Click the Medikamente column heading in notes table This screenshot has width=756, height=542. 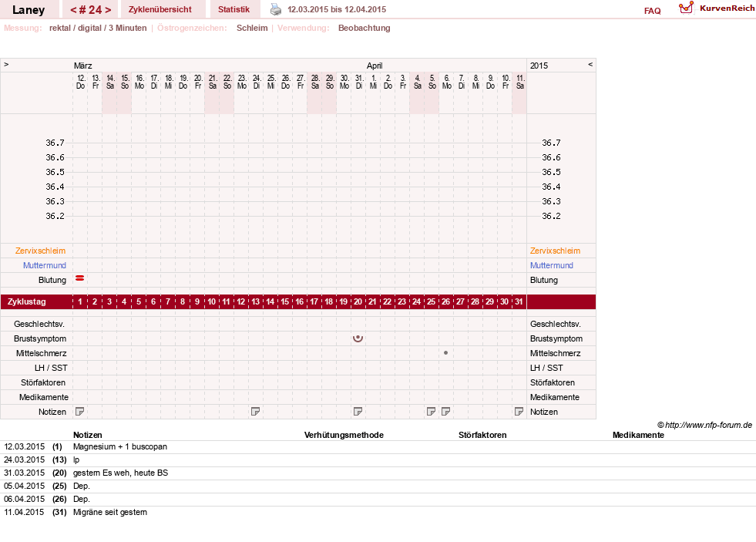pos(638,435)
